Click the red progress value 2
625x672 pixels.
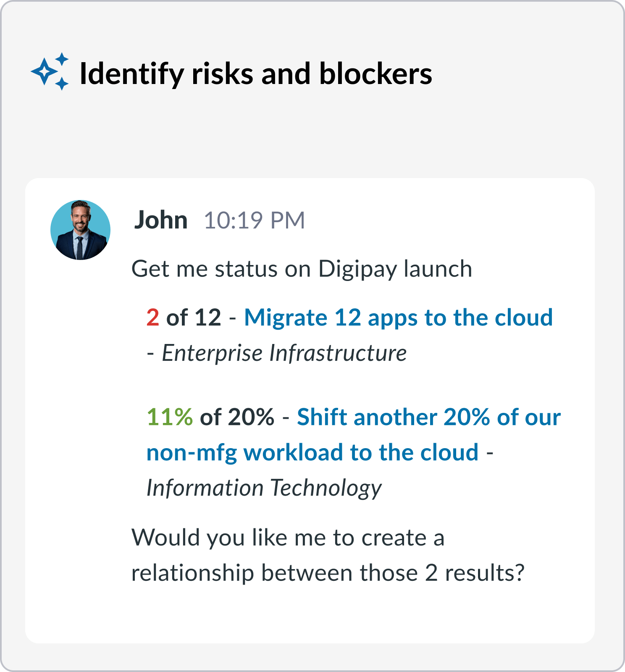coord(152,318)
